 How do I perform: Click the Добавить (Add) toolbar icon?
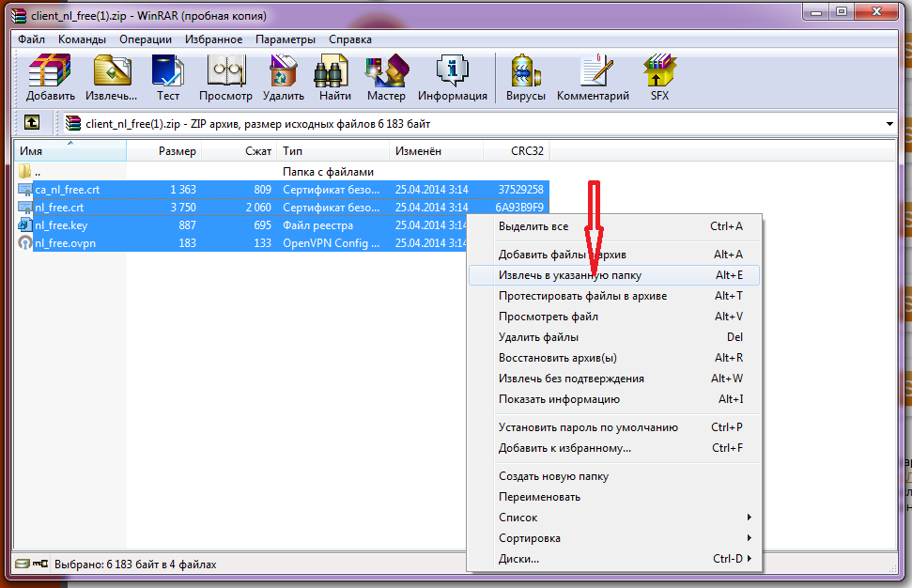(x=50, y=71)
